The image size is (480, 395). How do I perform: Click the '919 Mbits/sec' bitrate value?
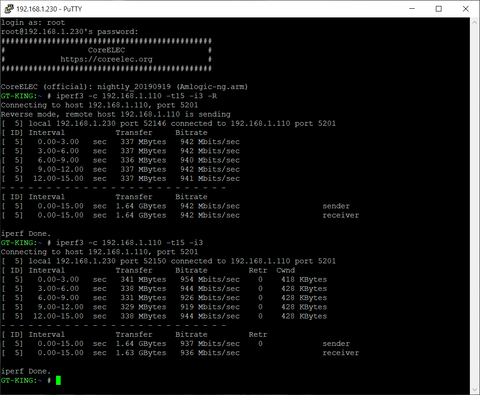click(x=210, y=307)
